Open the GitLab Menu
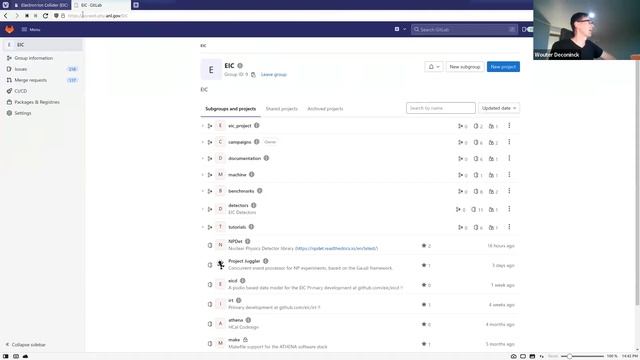The image size is (640, 360). 31,29
